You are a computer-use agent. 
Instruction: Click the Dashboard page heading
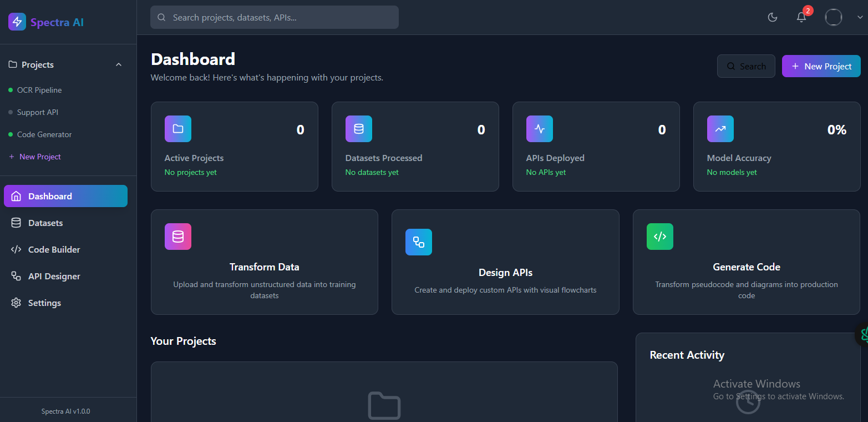pos(193,59)
